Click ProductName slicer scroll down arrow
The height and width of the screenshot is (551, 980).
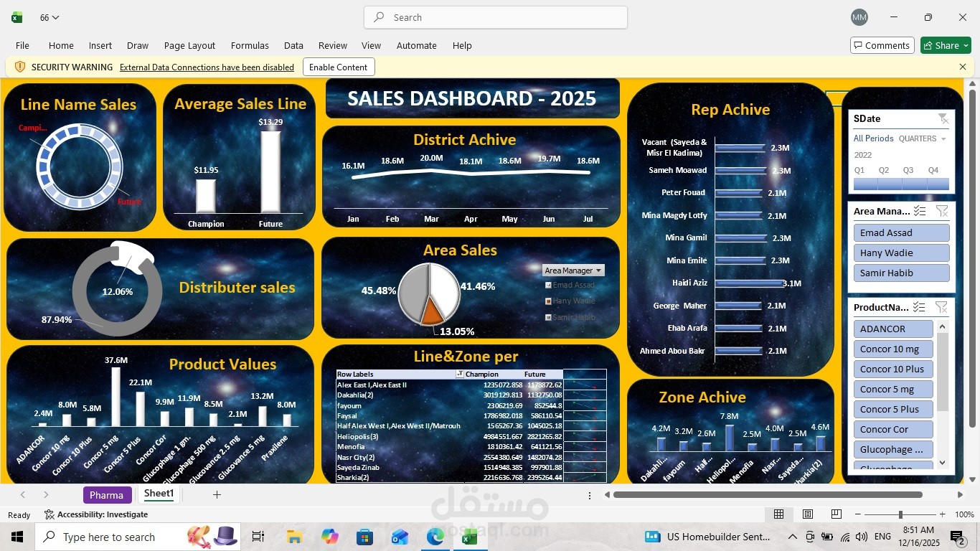[x=943, y=463]
